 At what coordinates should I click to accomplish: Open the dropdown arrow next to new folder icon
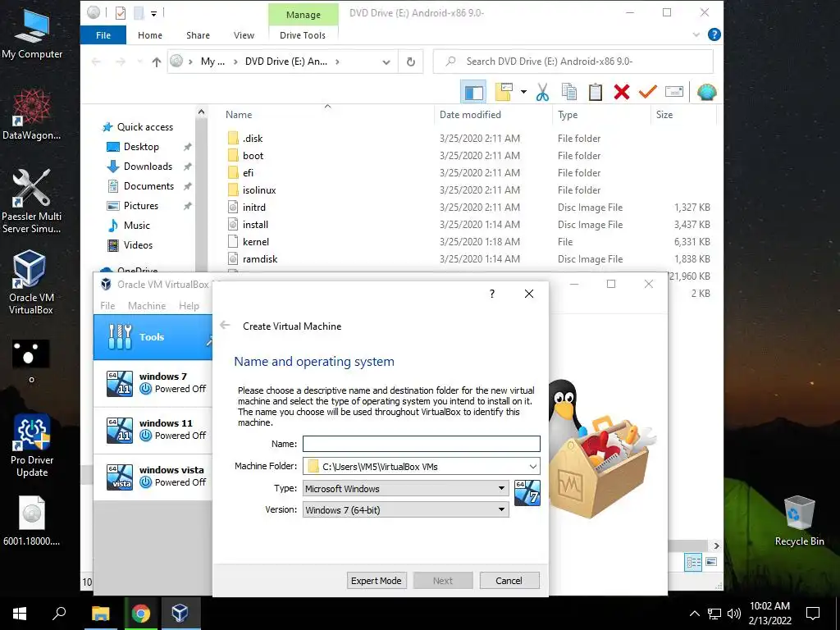point(523,92)
